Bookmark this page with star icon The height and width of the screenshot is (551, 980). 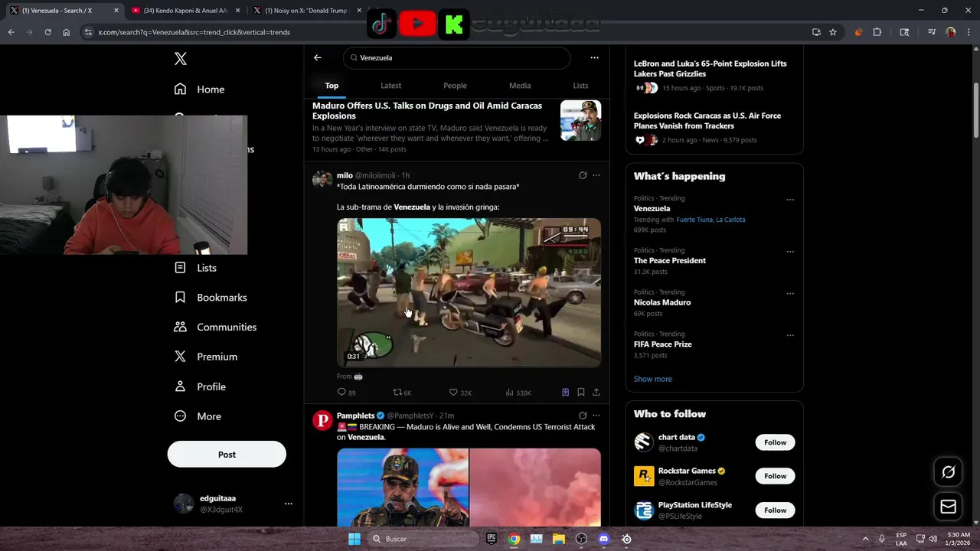[x=833, y=32]
